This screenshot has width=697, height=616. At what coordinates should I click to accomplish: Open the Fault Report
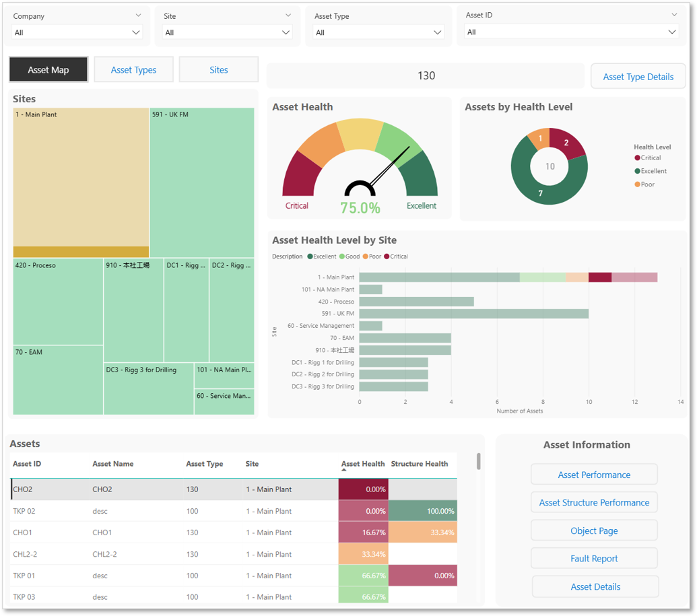(594, 559)
